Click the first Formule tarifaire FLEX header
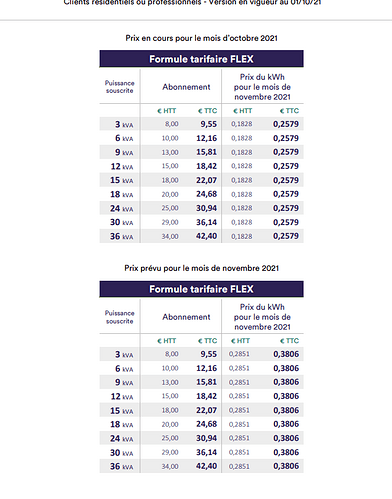 tap(201, 59)
